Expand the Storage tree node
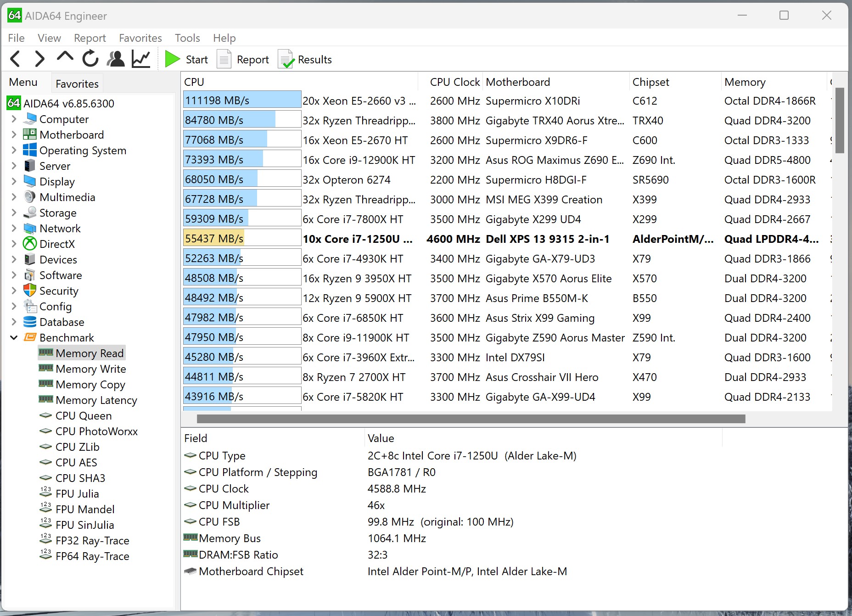Screen dimensions: 852x616 coord(14,213)
